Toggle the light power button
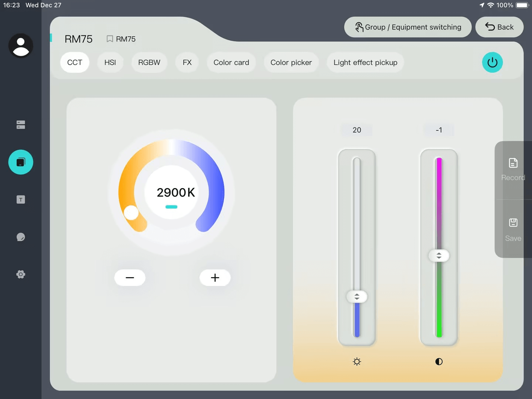 [492, 62]
